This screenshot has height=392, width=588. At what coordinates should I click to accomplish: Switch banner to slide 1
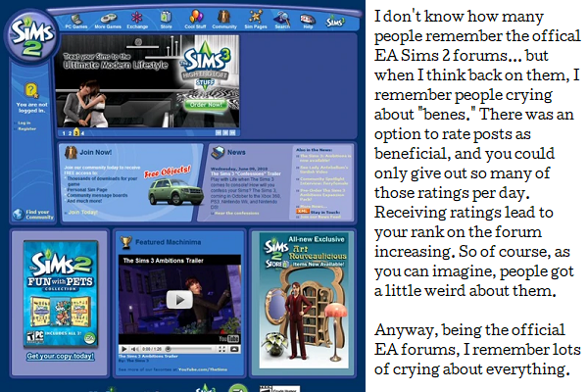64,133
